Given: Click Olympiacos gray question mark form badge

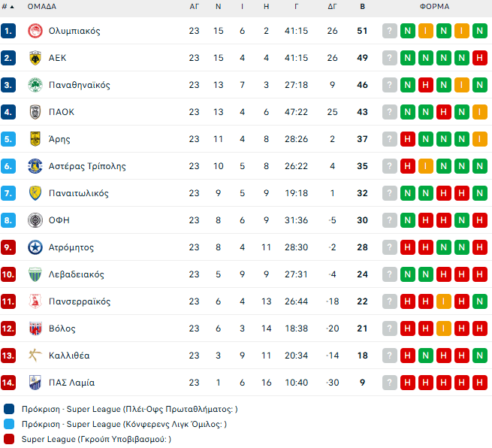Looking at the screenshot, I should 390,31.
